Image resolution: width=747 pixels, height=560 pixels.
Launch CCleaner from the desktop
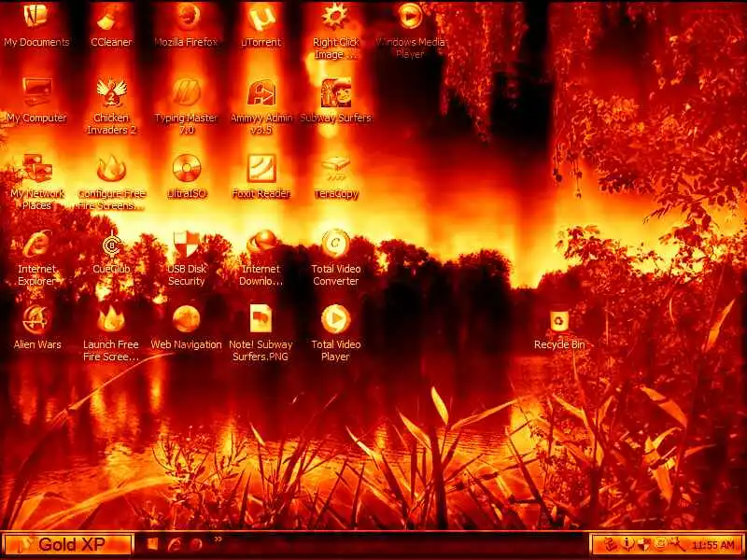click(x=111, y=25)
